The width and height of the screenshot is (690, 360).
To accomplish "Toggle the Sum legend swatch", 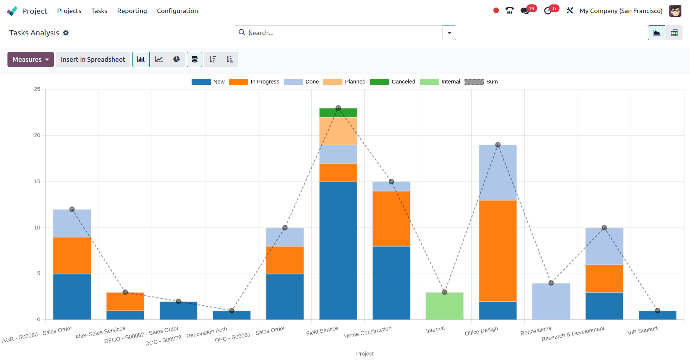I will coord(474,82).
